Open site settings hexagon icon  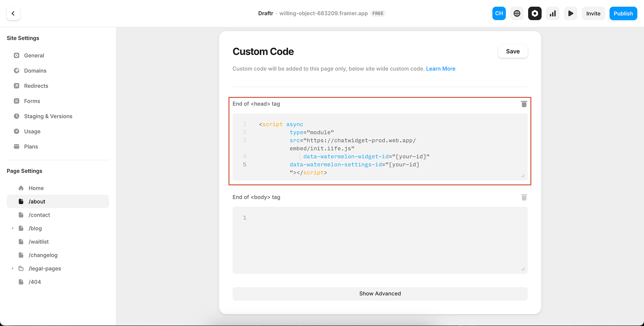tap(535, 13)
